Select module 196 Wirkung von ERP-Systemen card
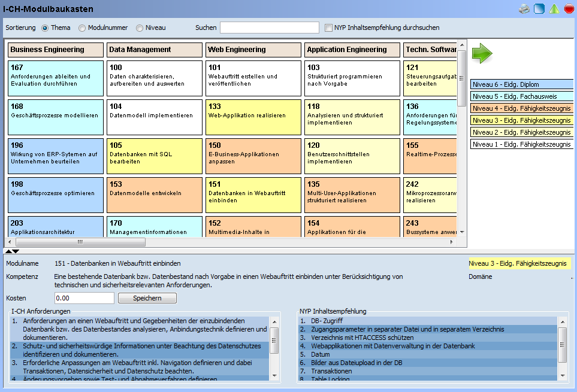 (56, 156)
